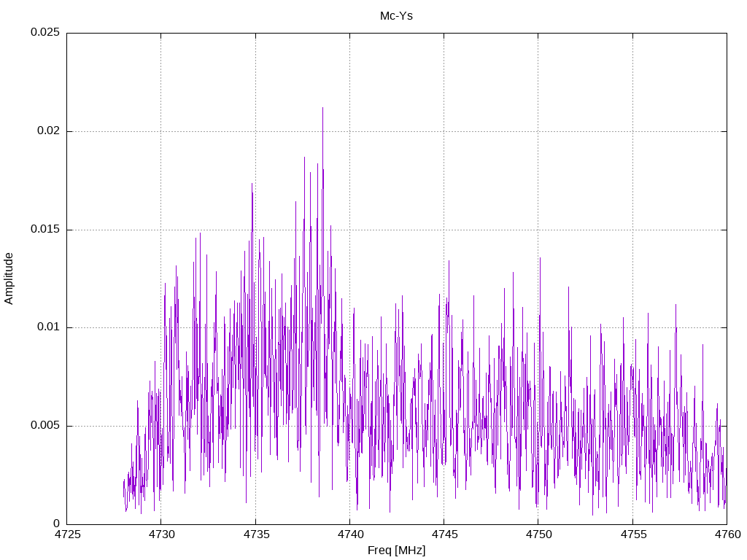Screen dimensions: 747x560
Task: Click the x-axis tick label 4735
Action: point(256,534)
